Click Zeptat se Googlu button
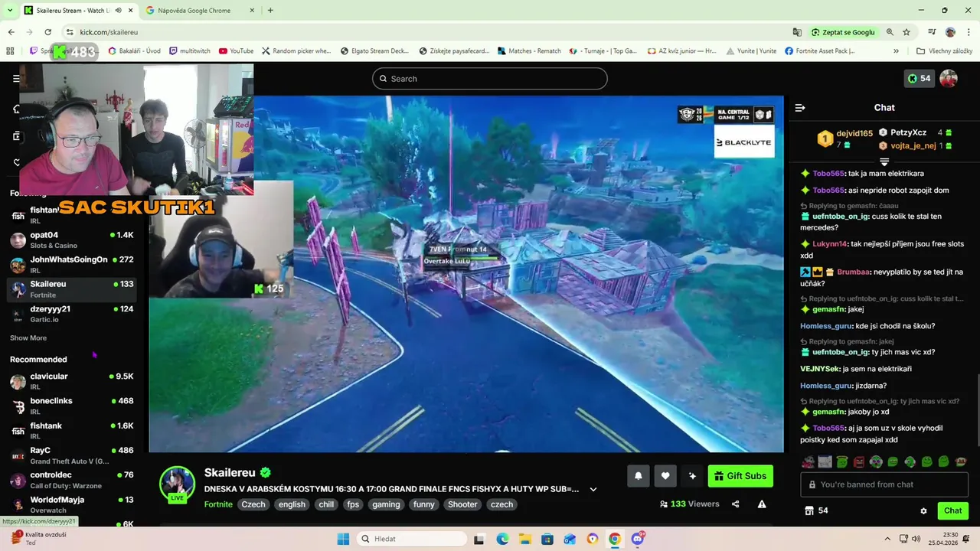 (x=844, y=32)
